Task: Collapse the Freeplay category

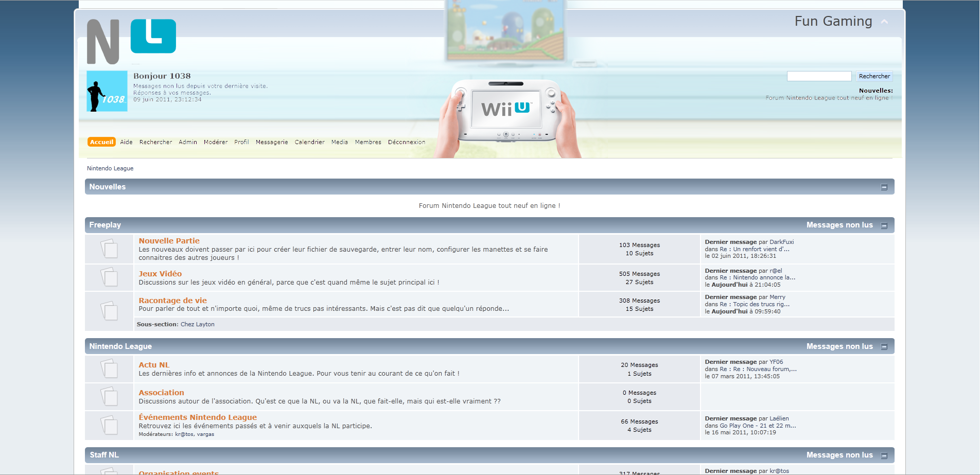Action: [884, 225]
